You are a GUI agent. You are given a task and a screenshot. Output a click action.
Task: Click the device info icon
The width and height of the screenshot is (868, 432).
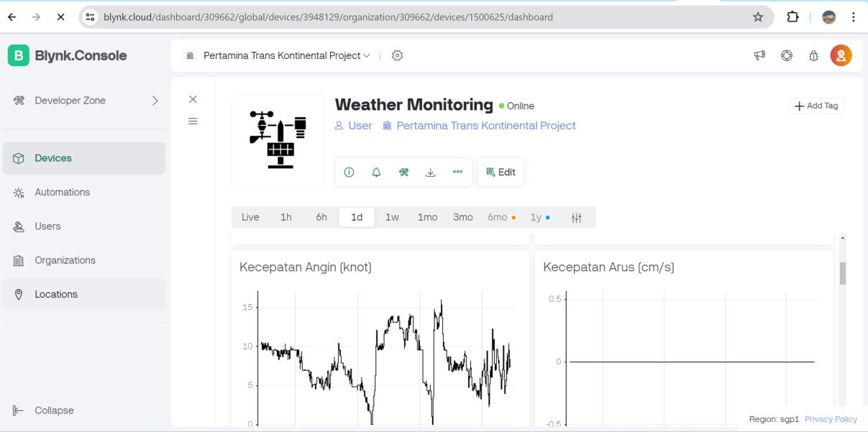click(349, 173)
